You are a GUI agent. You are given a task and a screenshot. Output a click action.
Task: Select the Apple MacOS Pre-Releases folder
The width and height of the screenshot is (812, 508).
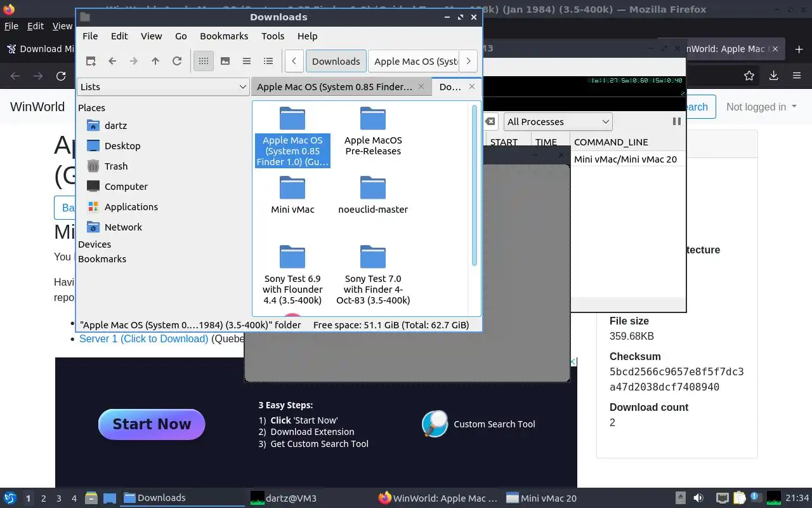pos(373,132)
